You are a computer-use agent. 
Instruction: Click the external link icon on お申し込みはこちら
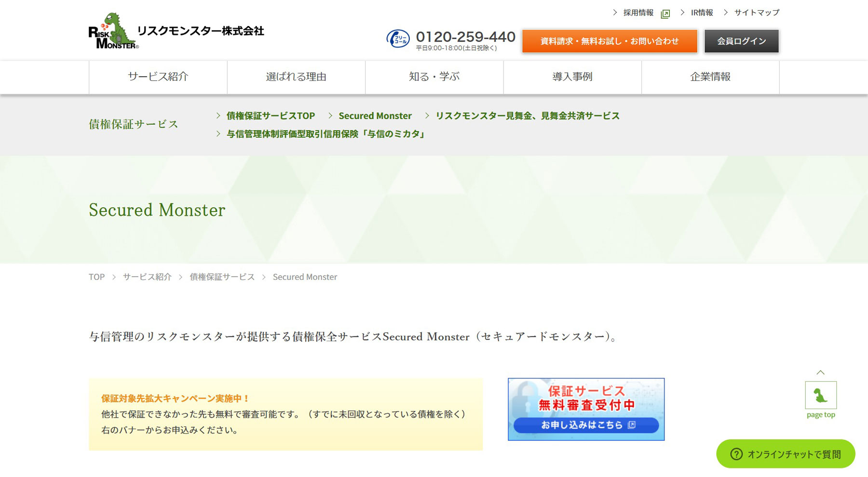click(632, 424)
